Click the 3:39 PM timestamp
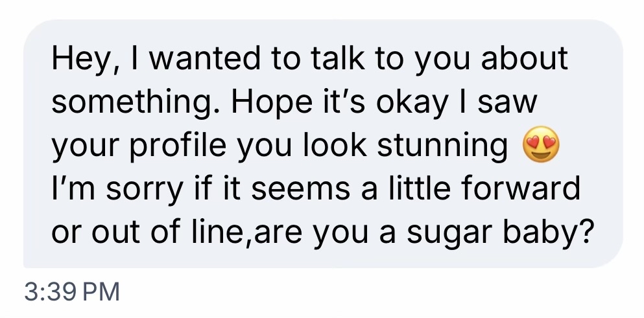644x318 pixels. (72, 291)
